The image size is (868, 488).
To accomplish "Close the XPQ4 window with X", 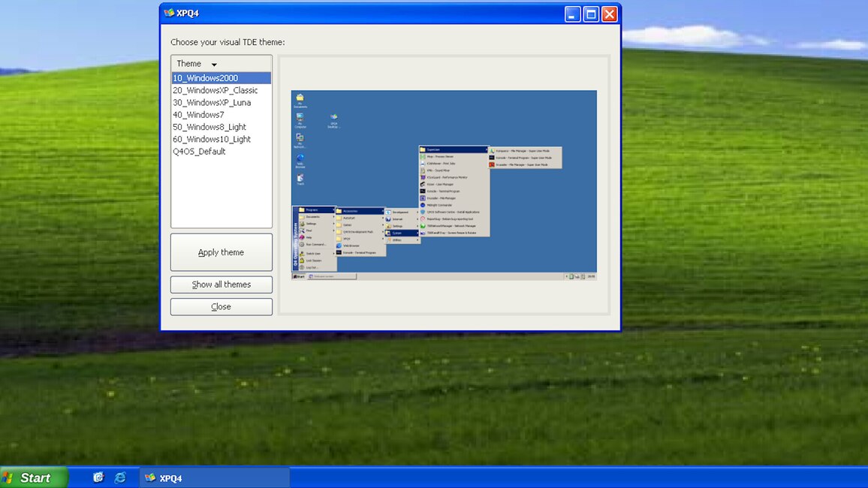I will 610,14.
